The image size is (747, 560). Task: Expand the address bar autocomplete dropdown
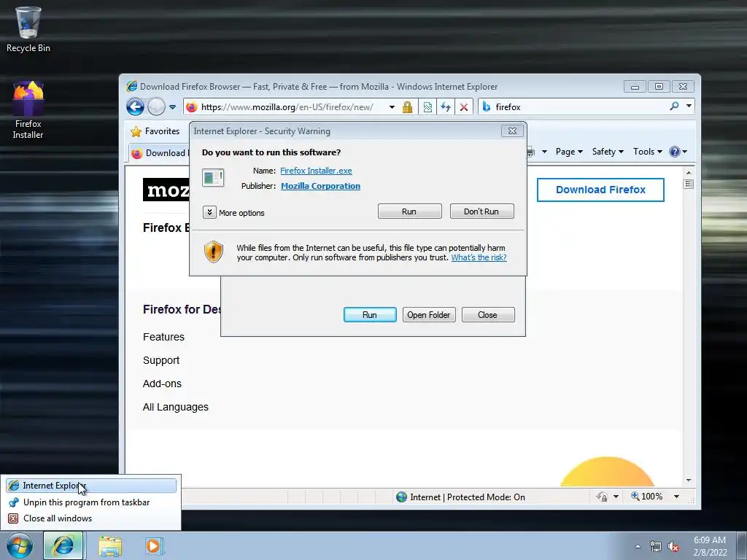(x=392, y=106)
